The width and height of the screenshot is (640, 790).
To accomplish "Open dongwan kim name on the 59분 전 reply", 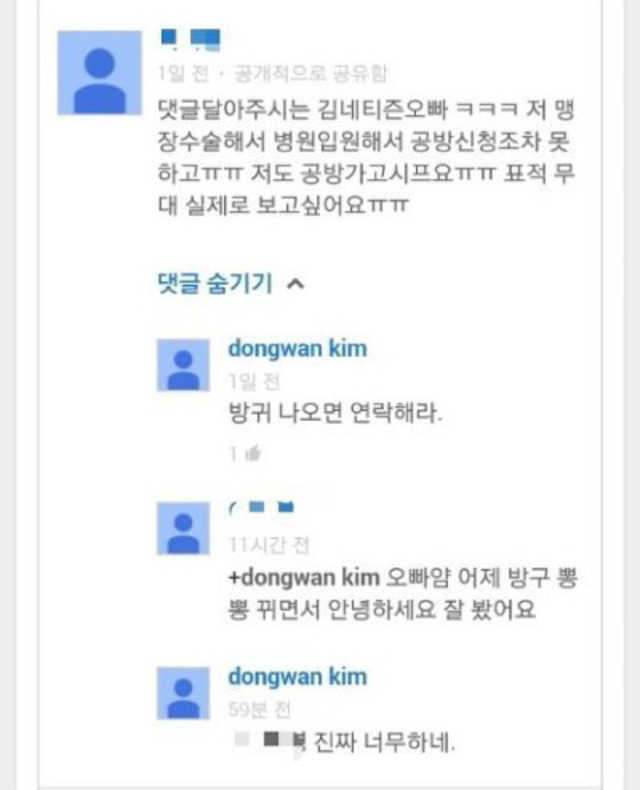I will click(297, 677).
